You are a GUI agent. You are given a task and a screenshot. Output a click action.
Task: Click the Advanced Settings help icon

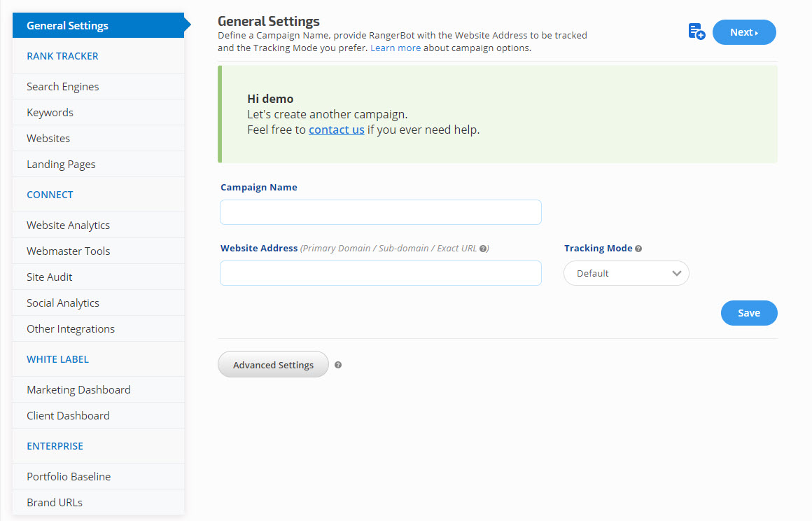click(338, 365)
